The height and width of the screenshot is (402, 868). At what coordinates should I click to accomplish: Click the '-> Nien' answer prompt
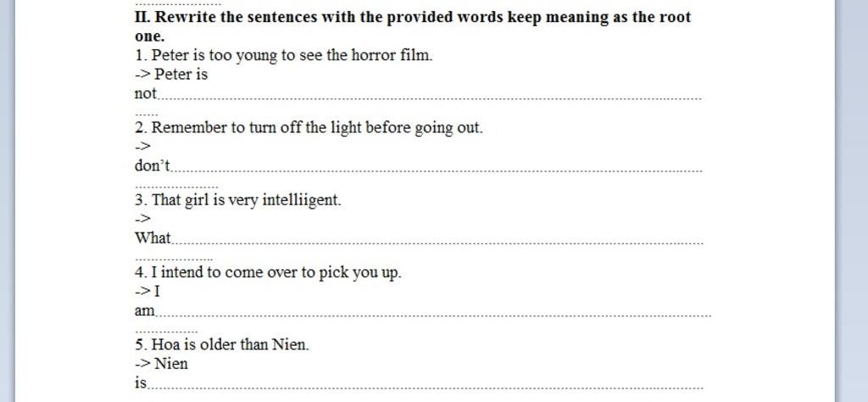click(161, 364)
